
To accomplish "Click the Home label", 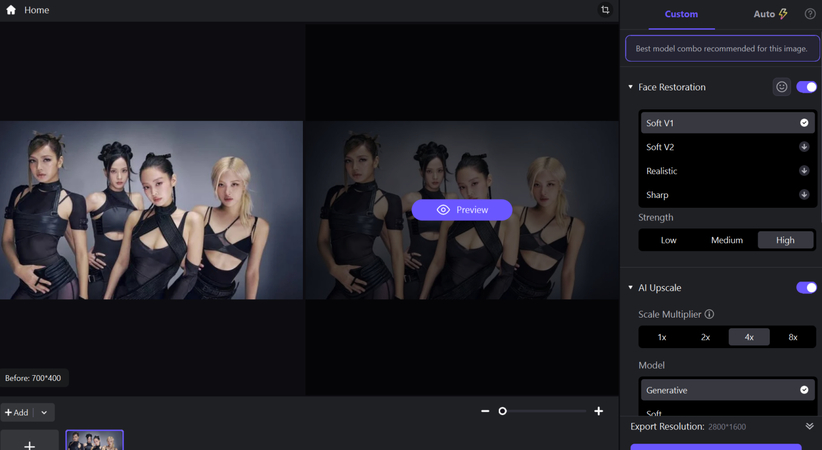I will pos(37,10).
